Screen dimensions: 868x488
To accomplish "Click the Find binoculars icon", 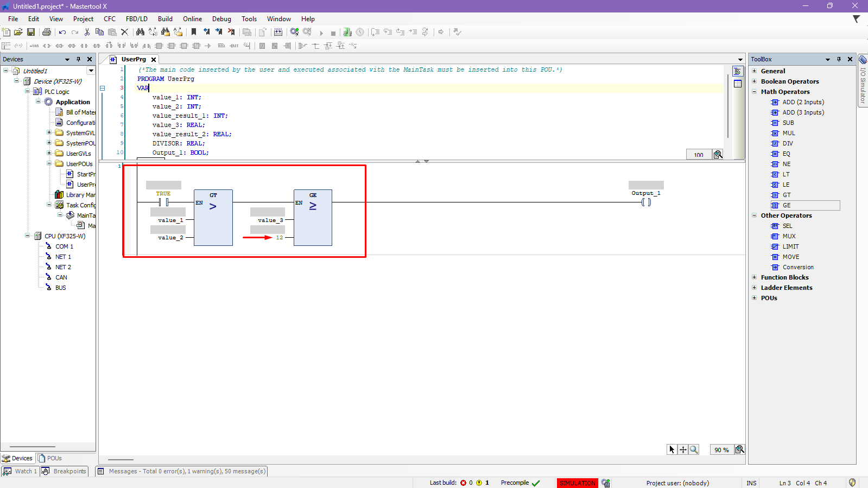I will tap(140, 33).
